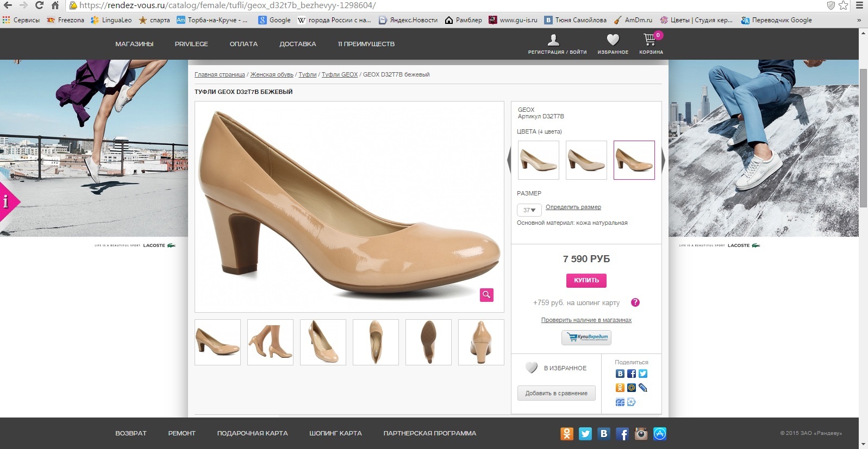The width and height of the screenshot is (868, 449).
Task: Click the pale blue bricks share icon
Action: pyautogui.click(x=620, y=402)
